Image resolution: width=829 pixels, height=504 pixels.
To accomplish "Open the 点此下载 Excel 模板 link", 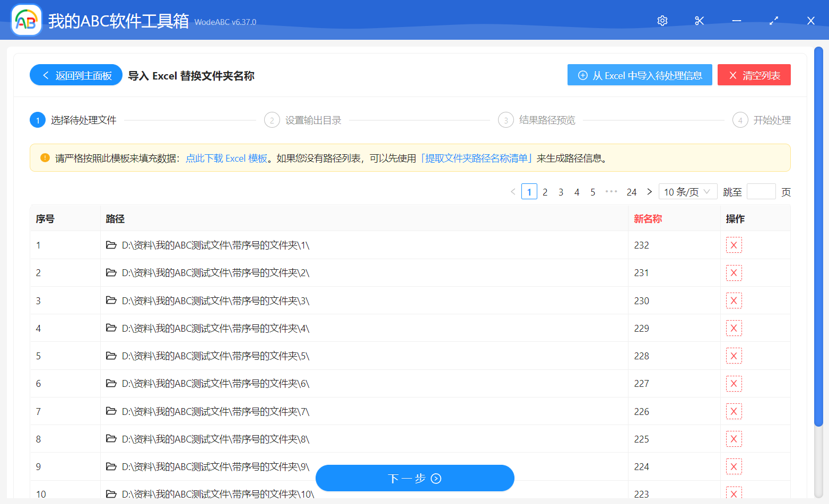I will coord(226,158).
